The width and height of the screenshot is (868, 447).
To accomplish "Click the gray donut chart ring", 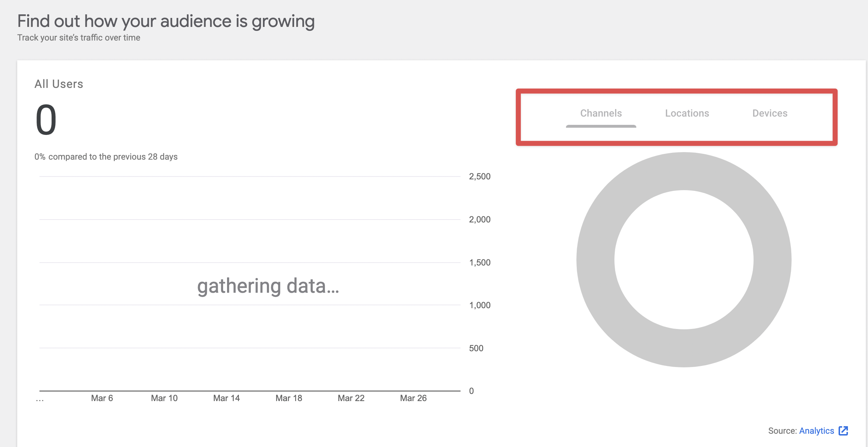I will [x=595, y=260].
